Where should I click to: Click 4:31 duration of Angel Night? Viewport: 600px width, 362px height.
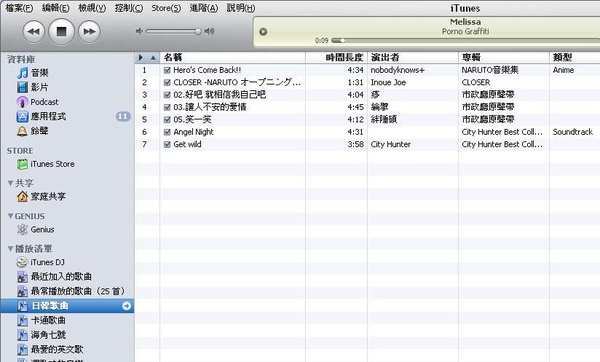[x=355, y=132]
